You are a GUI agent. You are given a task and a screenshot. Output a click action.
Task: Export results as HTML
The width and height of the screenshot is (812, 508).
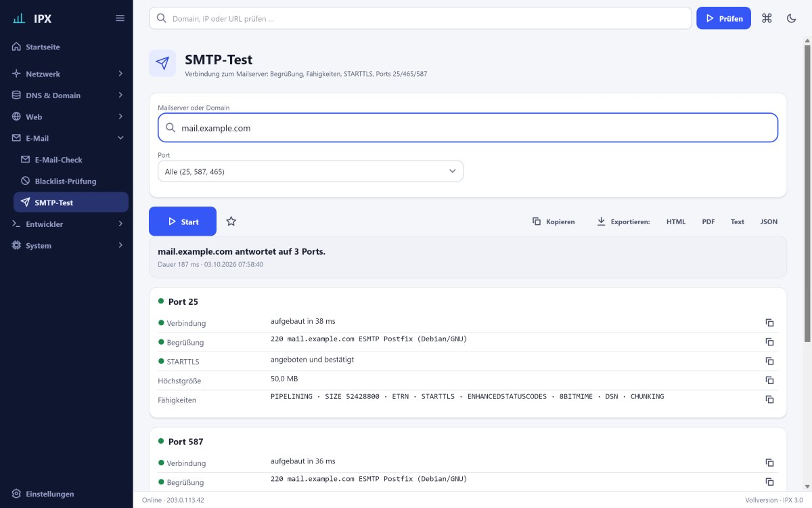[676, 221]
